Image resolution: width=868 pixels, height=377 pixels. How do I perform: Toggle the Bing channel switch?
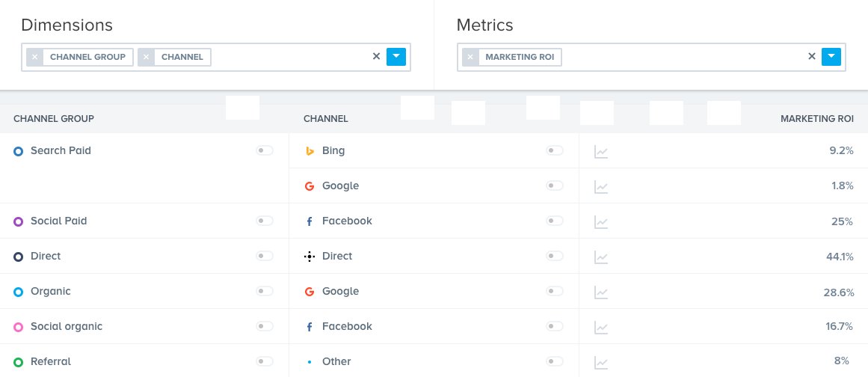[555, 150]
